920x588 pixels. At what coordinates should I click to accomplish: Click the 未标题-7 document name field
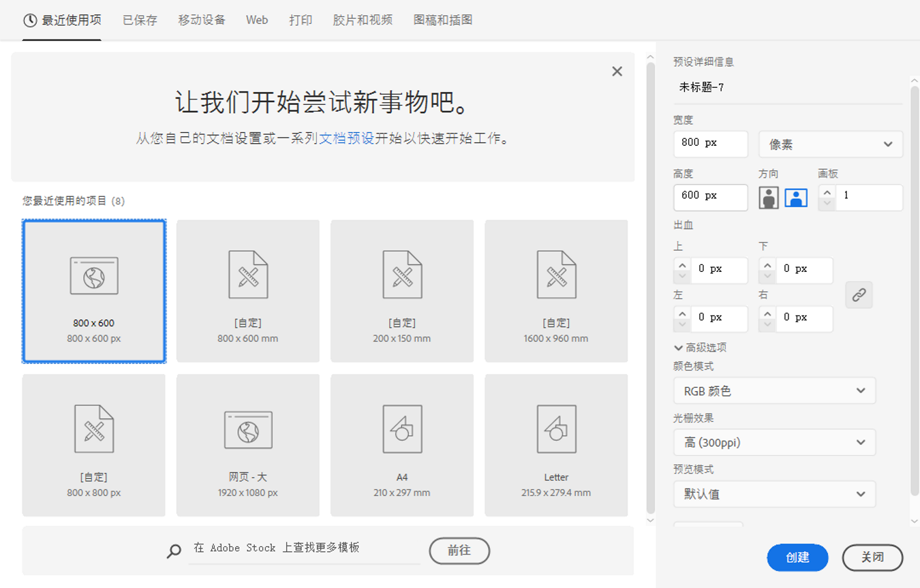click(787, 87)
